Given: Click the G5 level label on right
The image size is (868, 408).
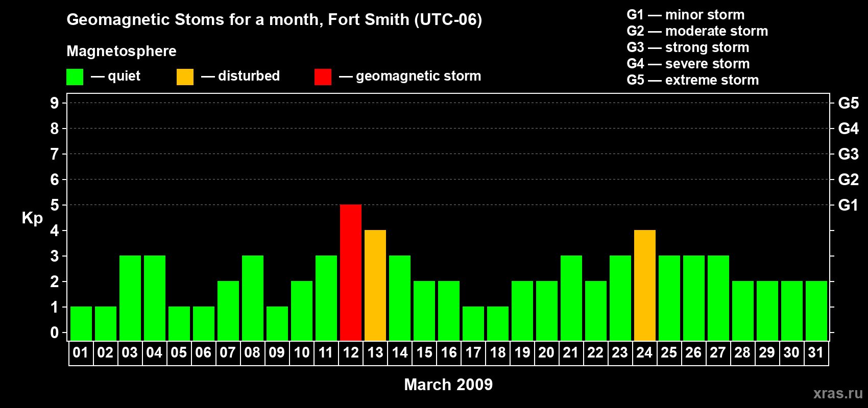Looking at the screenshot, I should click(848, 103).
